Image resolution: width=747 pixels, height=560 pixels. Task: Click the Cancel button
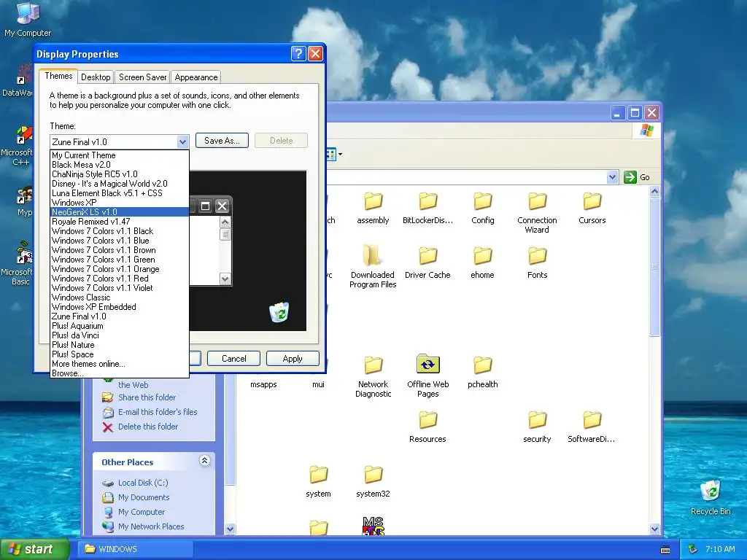tap(234, 359)
